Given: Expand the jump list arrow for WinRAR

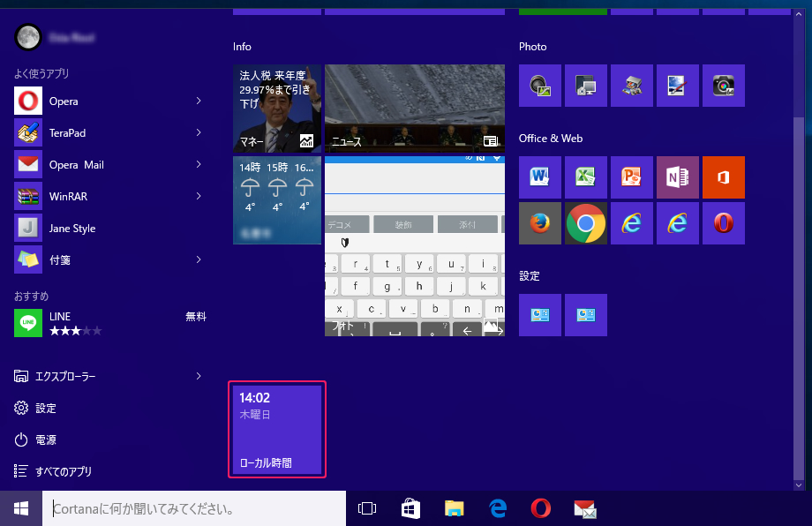Looking at the screenshot, I should (x=199, y=196).
